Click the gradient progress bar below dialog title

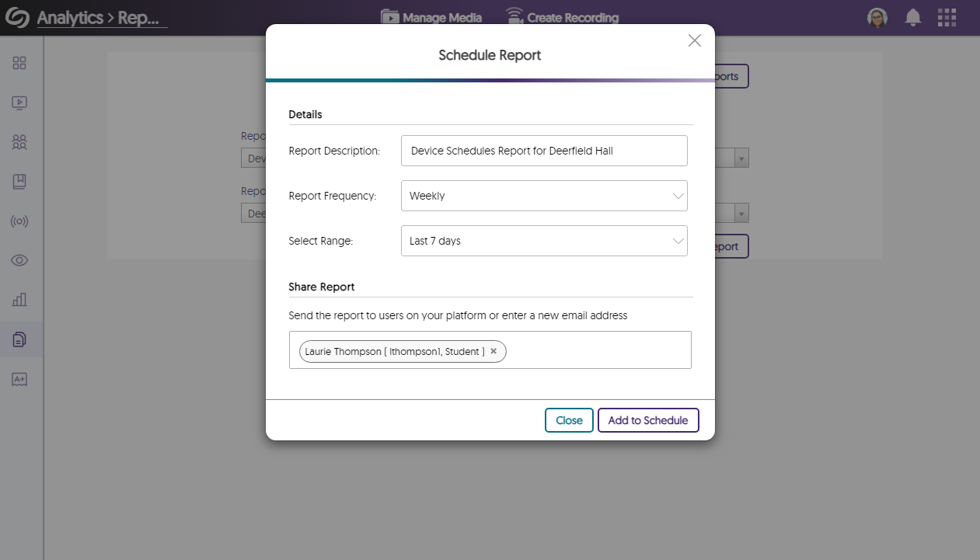pos(490,78)
